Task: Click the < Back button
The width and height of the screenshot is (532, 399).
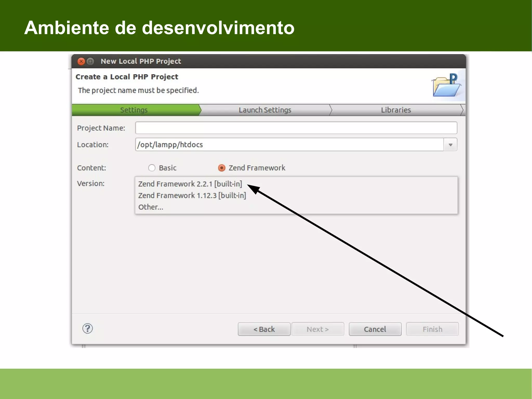Action: click(264, 329)
